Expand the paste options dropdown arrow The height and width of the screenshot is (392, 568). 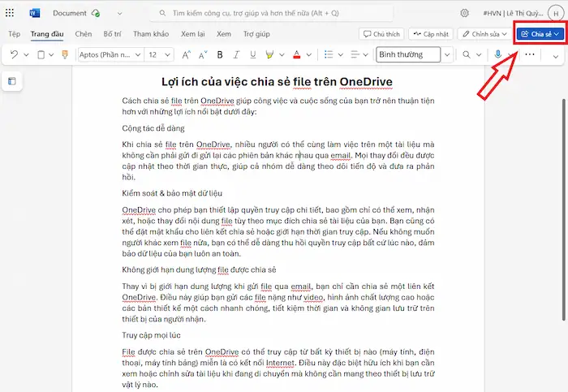51,55
